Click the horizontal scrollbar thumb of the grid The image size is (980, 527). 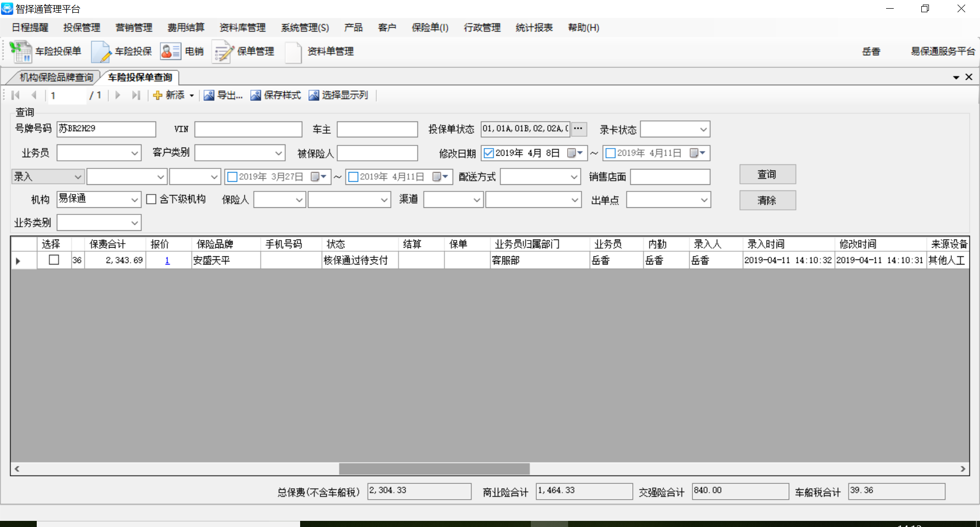pyautogui.click(x=434, y=469)
